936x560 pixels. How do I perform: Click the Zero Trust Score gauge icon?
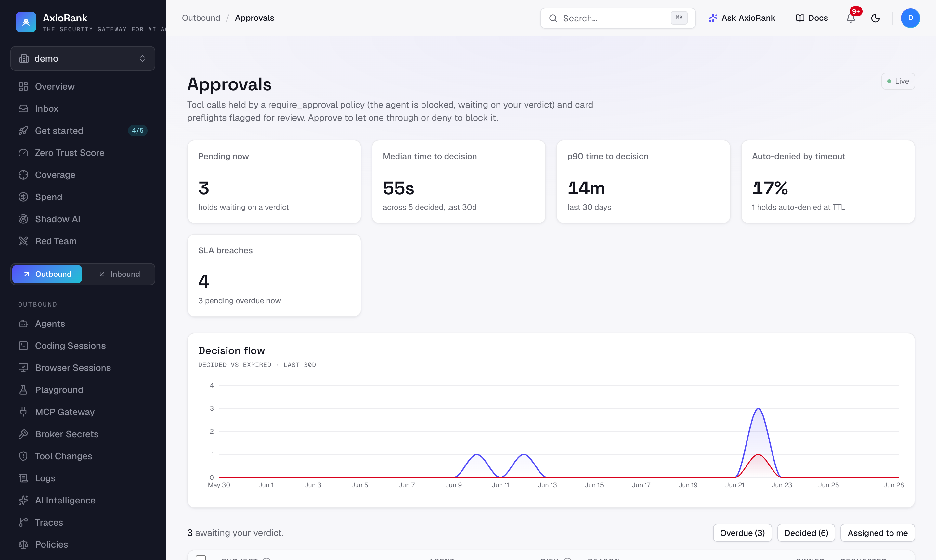23,153
